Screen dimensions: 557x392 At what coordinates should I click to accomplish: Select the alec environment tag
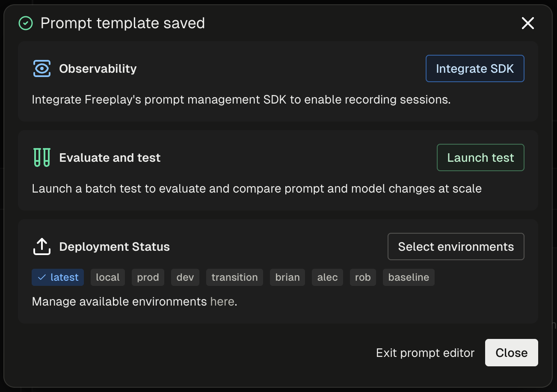tap(328, 277)
